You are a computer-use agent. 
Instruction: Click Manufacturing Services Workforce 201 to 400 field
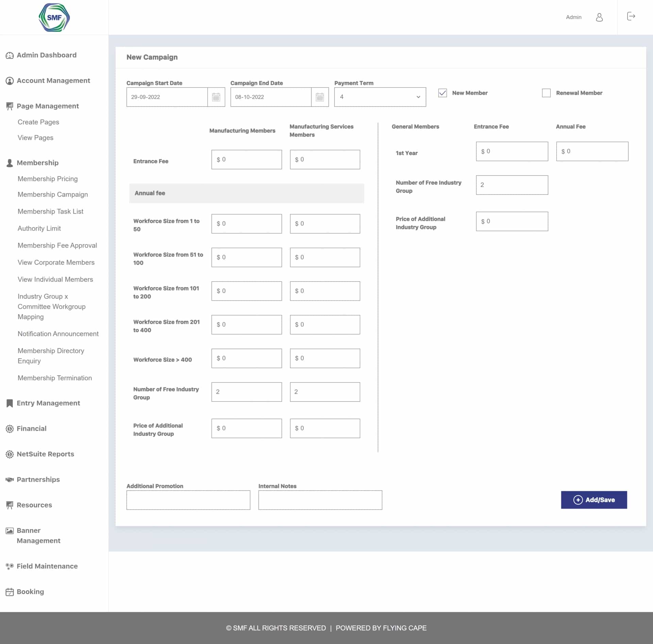325,325
